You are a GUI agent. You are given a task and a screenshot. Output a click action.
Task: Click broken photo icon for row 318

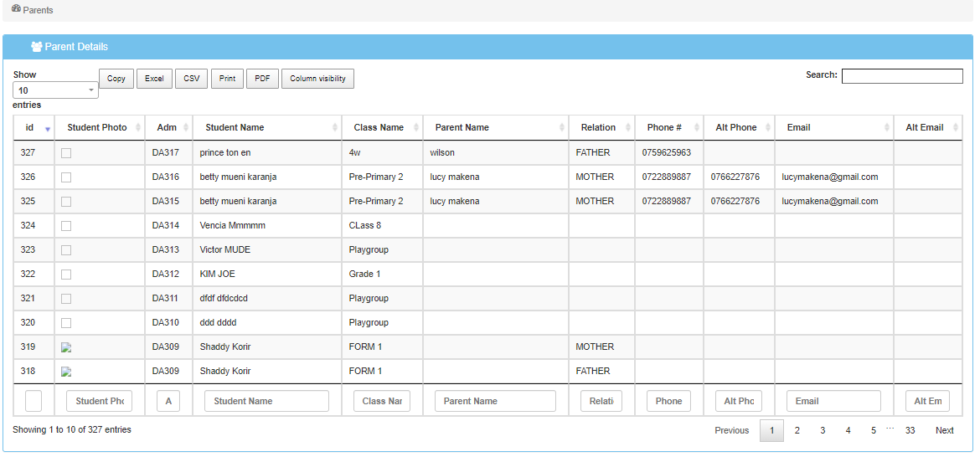tap(66, 372)
